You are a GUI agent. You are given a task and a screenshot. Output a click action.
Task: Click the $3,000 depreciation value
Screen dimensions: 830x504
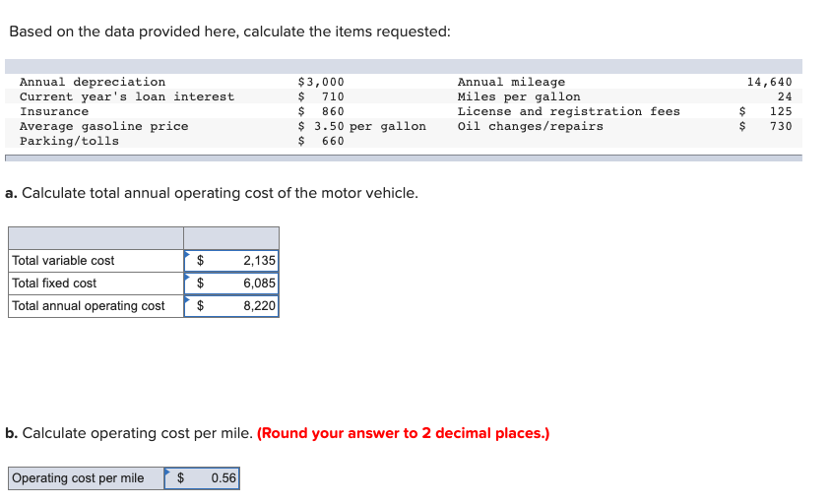[x=321, y=82]
